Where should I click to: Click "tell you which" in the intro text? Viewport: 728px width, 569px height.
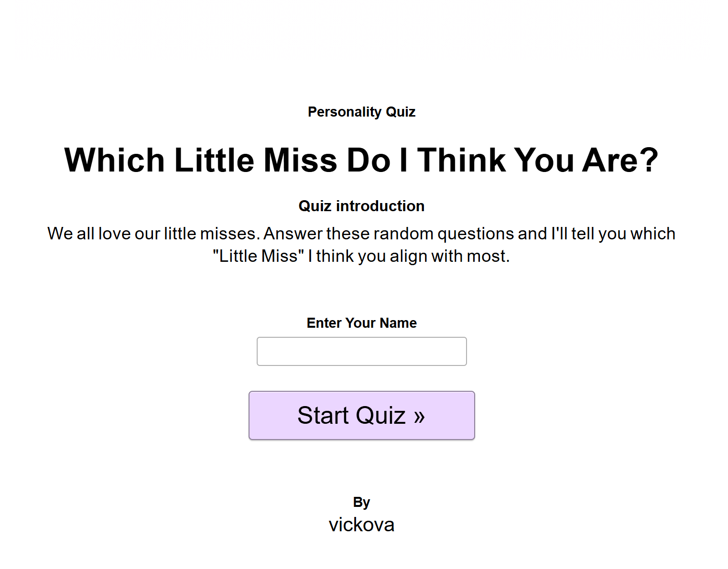coord(623,234)
